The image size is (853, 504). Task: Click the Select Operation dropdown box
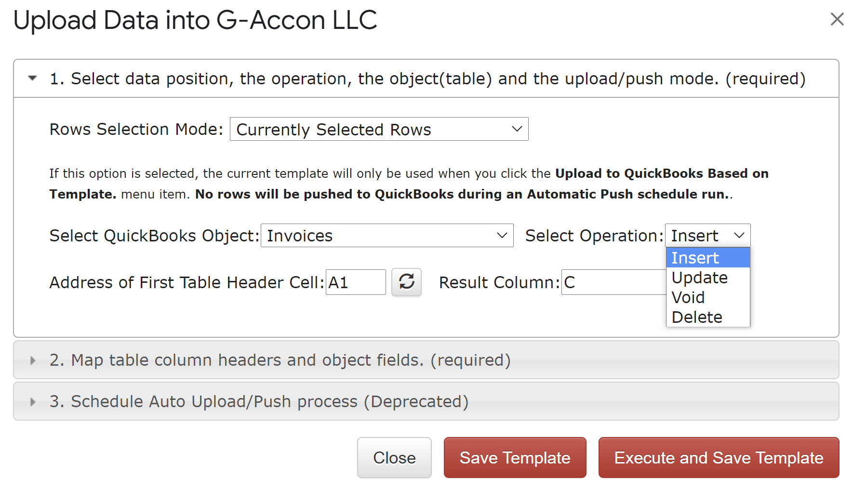707,236
